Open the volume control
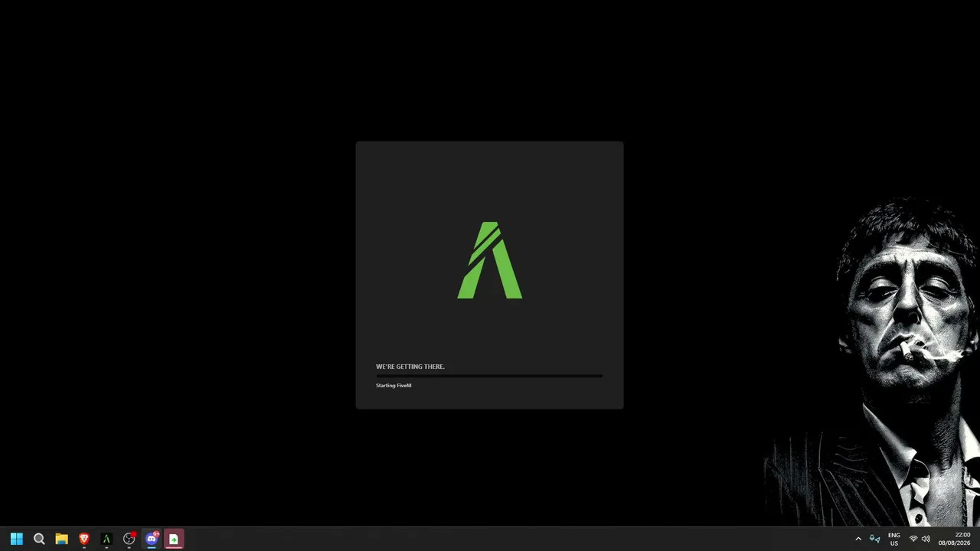Viewport: 980px width, 551px height. click(926, 539)
